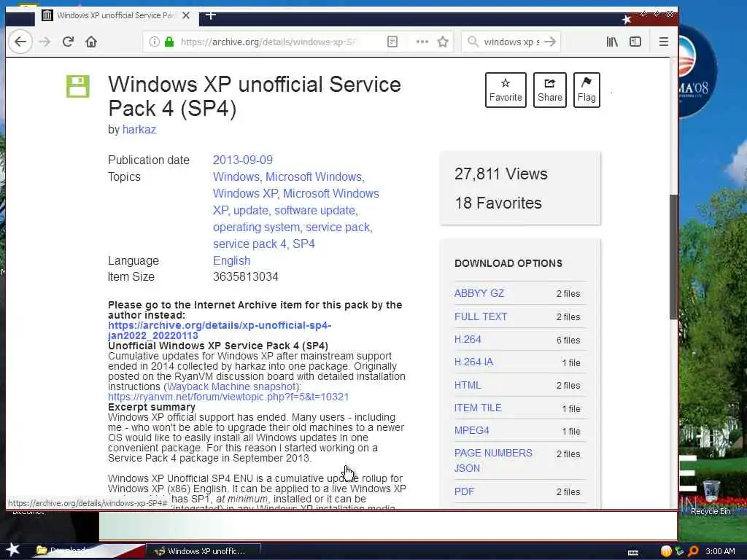Open the Library bookshelf icon
Viewport: 747px width, 560px height.
612,42
